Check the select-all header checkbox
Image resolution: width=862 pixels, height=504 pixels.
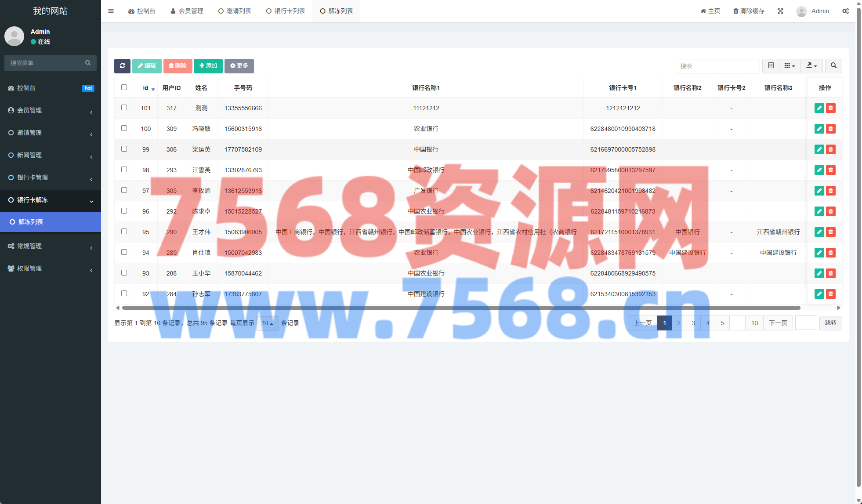tap(124, 87)
